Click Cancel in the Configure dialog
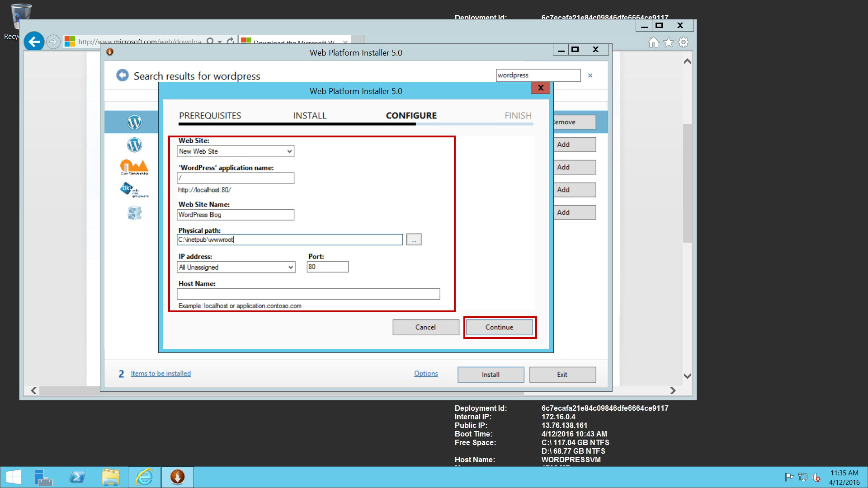 pyautogui.click(x=425, y=327)
